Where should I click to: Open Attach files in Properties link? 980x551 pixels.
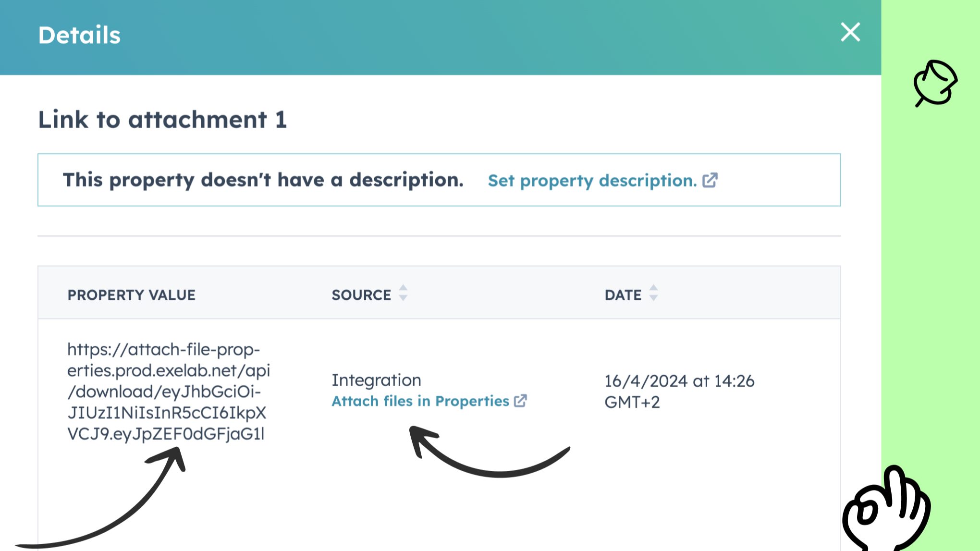420,401
